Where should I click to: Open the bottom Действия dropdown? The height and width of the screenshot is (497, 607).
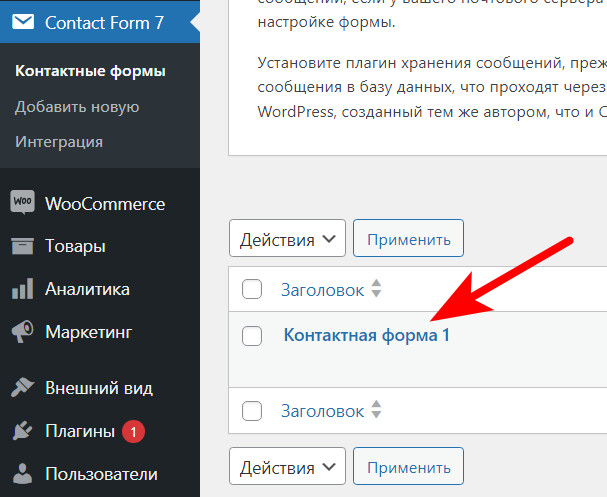click(287, 466)
